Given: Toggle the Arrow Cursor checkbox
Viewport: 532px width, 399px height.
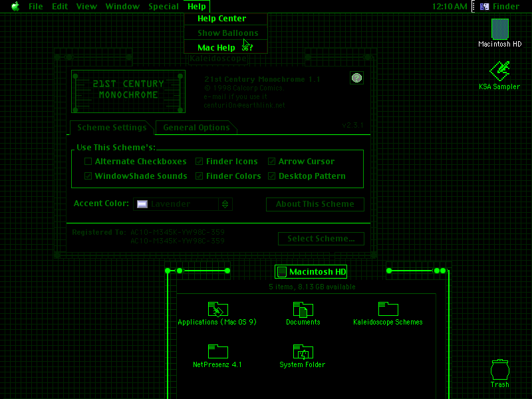Looking at the screenshot, I should (271, 161).
